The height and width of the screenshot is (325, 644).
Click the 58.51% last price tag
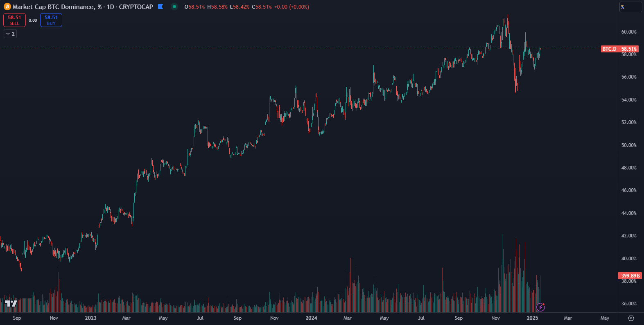pos(629,49)
